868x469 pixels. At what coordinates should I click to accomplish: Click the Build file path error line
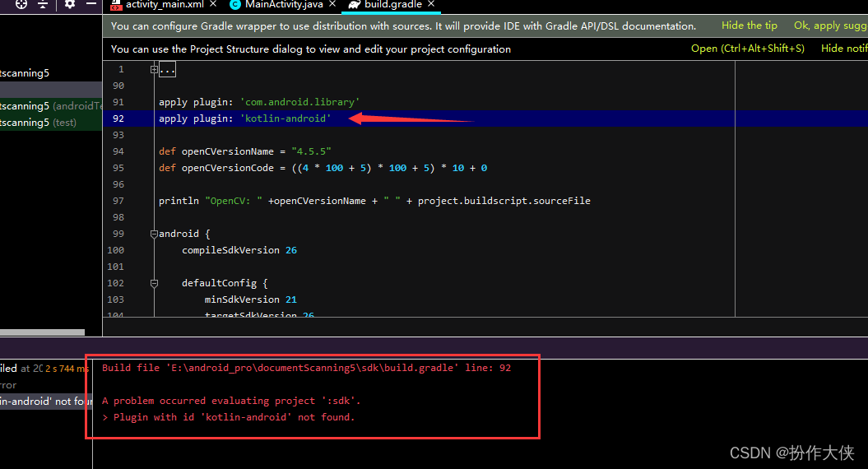pyautogui.click(x=306, y=368)
